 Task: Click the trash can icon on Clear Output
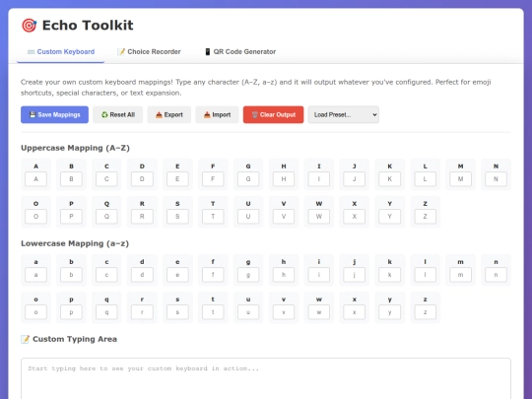pos(255,114)
